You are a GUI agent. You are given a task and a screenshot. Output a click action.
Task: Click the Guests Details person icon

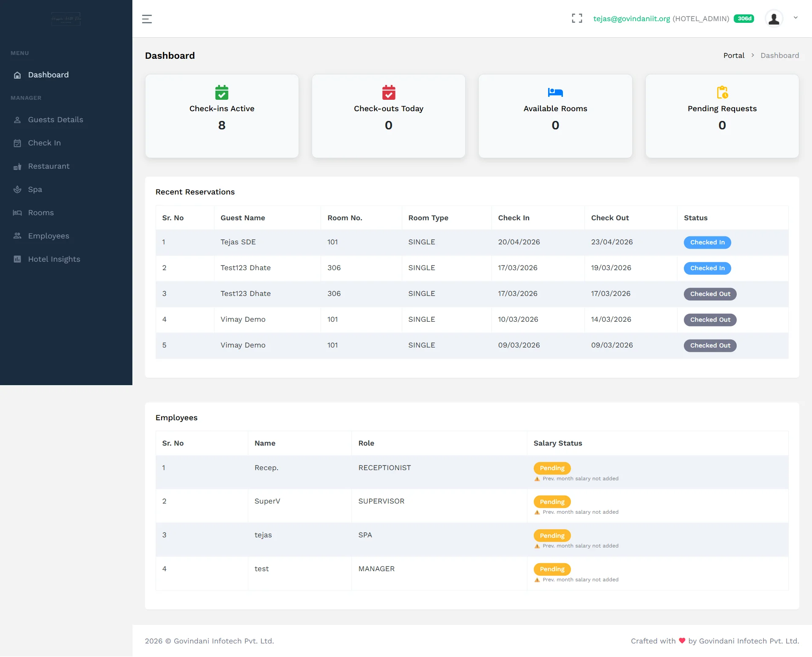tap(17, 120)
